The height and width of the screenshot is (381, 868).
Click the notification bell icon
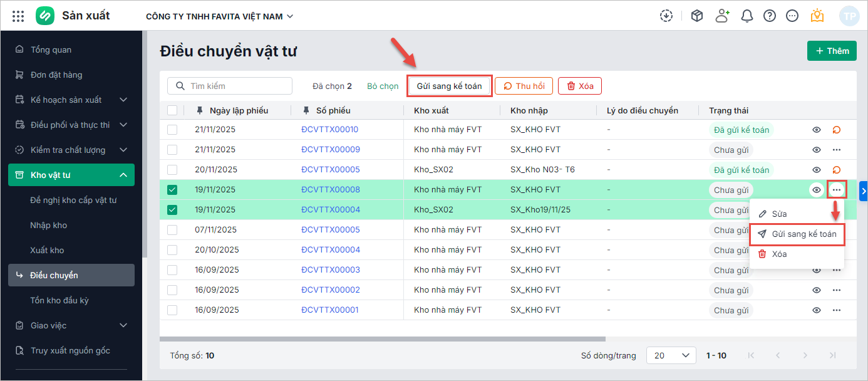pyautogui.click(x=747, y=16)
